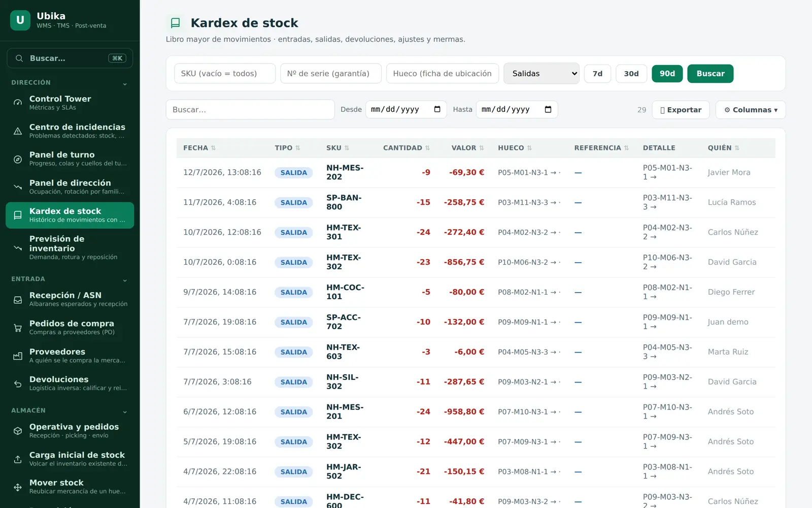Select the 90d range button
The image size is (812, 508).
pyautogui.click(x=667, y=74)
